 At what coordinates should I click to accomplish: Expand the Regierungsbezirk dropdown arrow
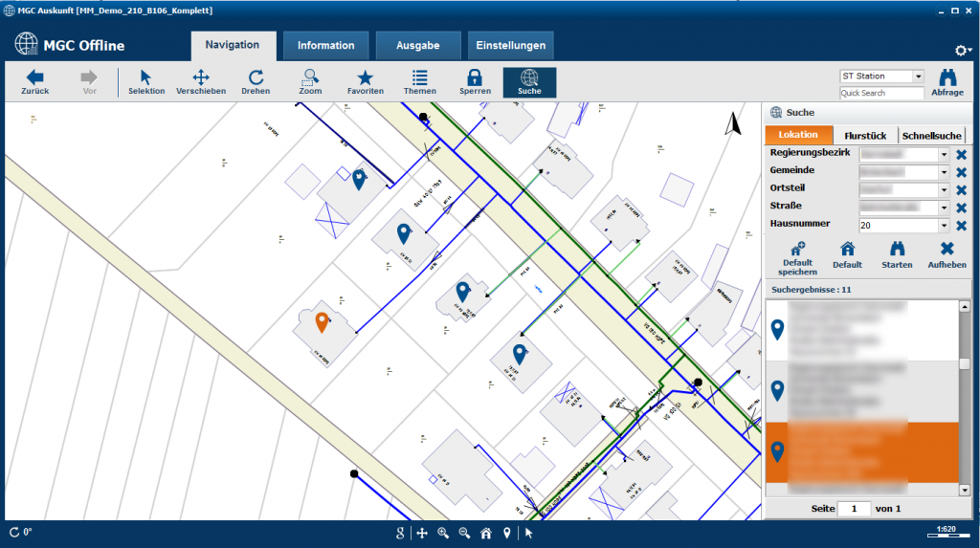coord(944,154)
